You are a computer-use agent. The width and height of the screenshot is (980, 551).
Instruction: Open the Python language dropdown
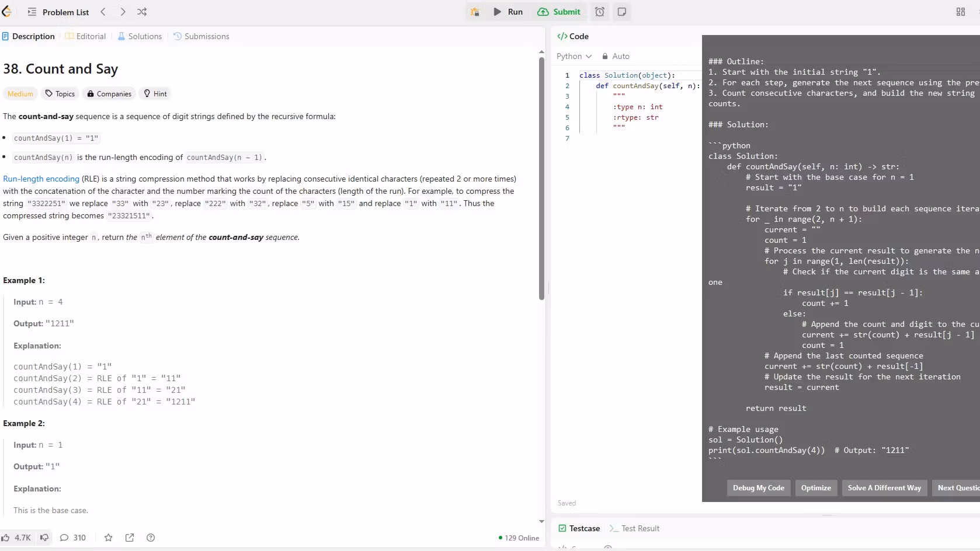tap(574, 56)
